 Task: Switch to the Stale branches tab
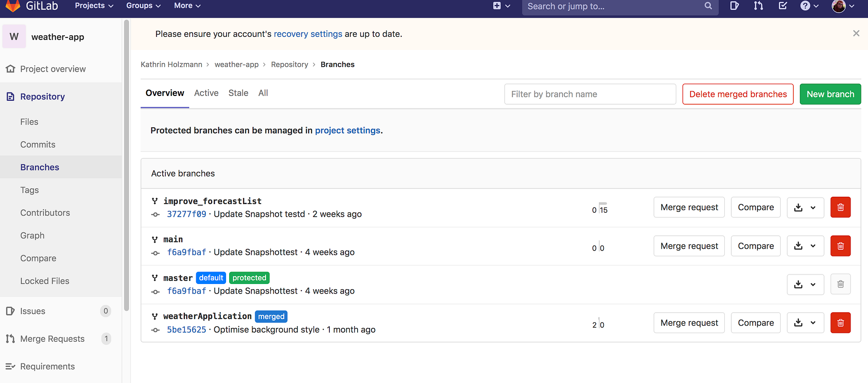238,93
